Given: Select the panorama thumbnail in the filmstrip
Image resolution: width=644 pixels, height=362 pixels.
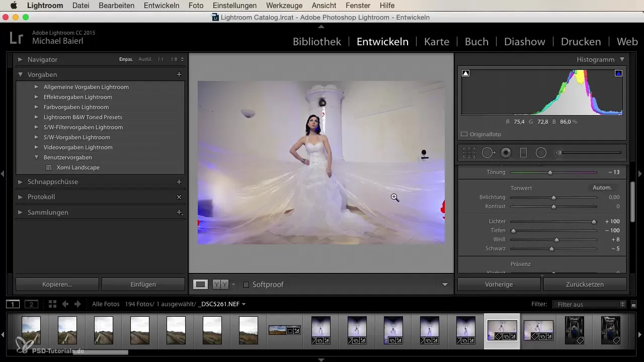Looking at the screenshot, I should (285, 330).
